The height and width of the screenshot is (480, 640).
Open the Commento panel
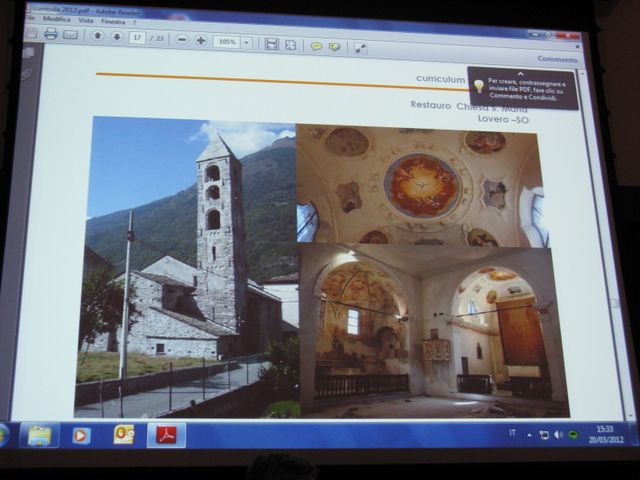(558, 59)
